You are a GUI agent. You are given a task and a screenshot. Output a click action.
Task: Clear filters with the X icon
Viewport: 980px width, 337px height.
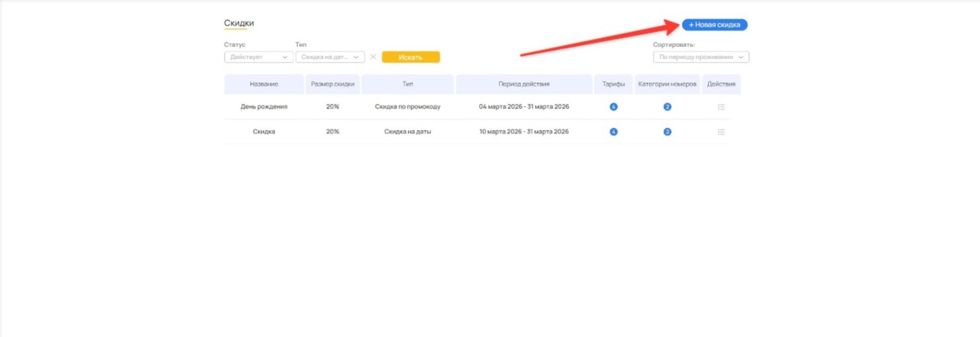pos(373,57)
